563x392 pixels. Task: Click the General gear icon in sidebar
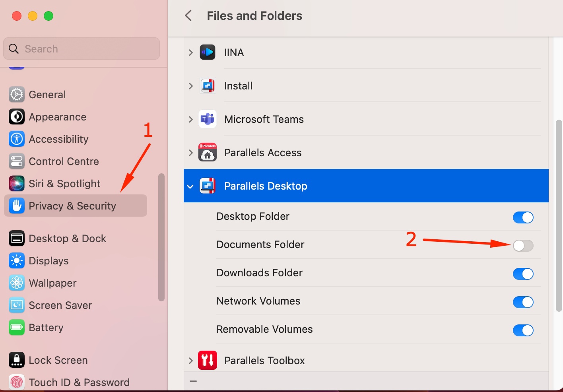click(x=17, y=95)
